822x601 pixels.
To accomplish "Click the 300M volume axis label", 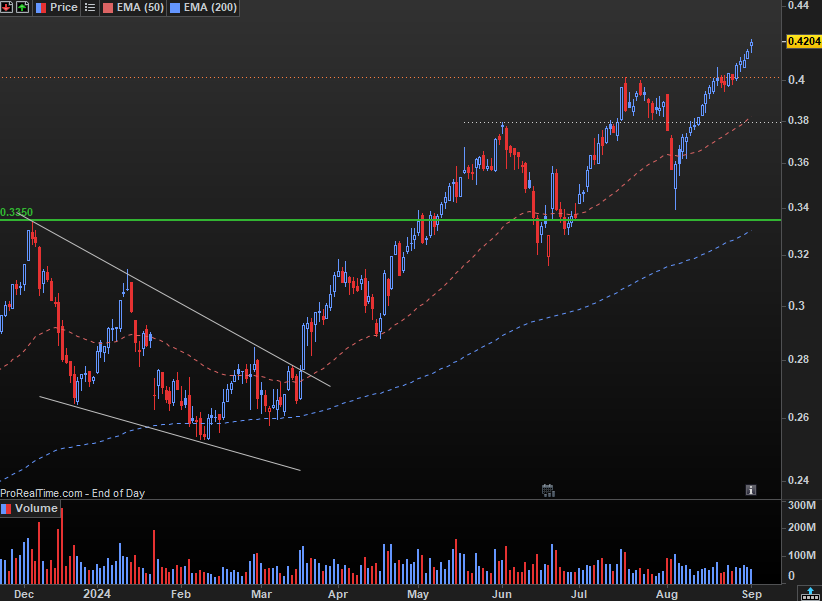I will pos(802,506).
